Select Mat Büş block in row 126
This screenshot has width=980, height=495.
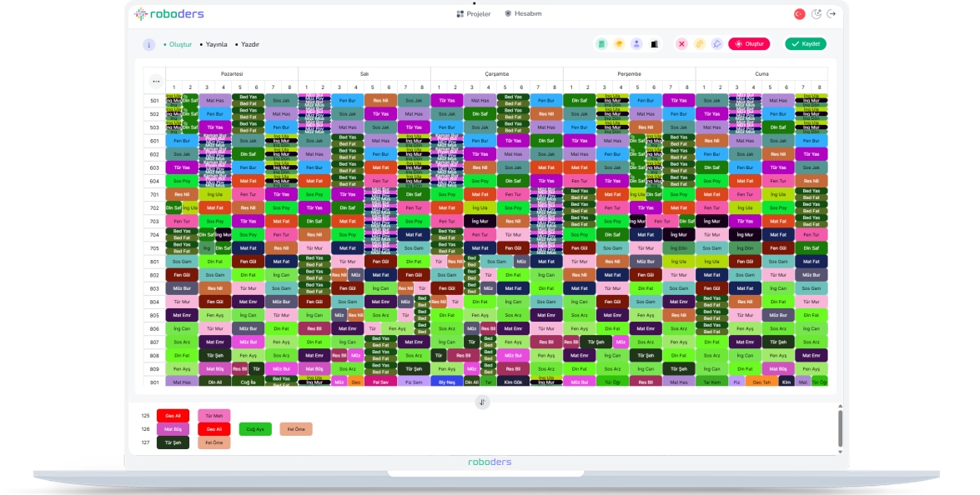click(173, 429)
